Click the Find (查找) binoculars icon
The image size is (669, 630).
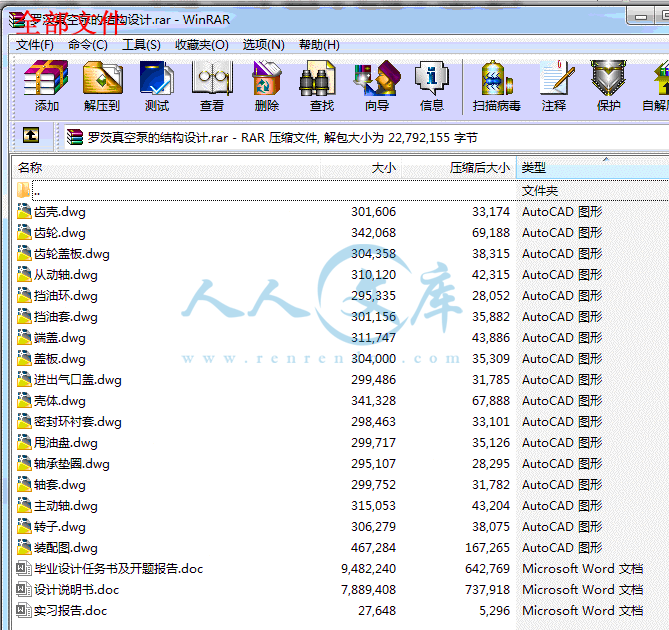point(317,78)
